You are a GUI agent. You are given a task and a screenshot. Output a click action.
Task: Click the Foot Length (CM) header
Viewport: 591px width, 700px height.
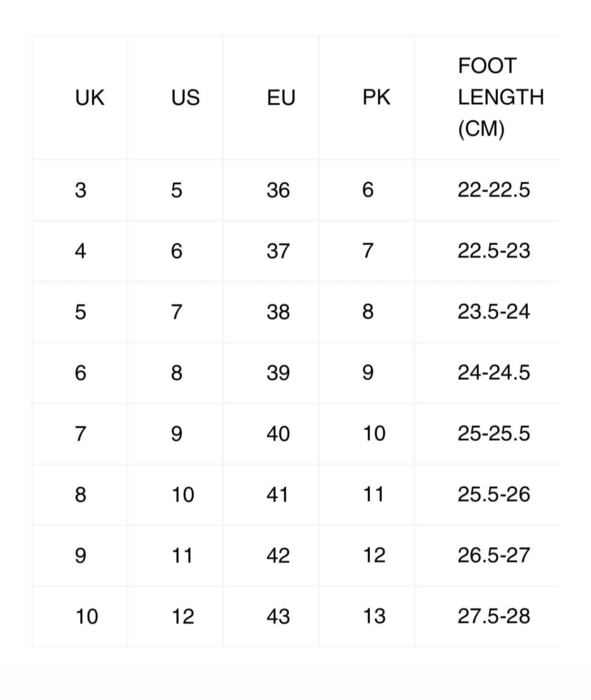pyautogui.click(x=500, y=98)
